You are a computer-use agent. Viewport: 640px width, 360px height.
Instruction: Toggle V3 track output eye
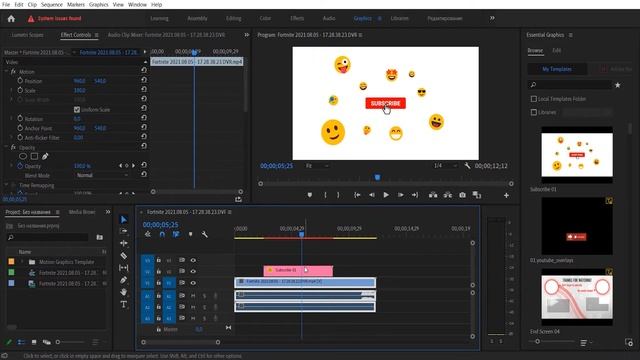193,260
